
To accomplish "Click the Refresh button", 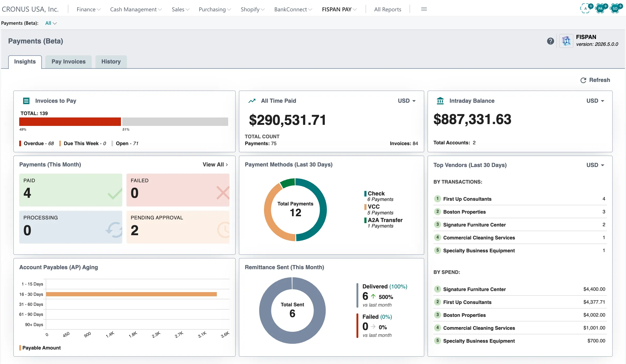I will (x=595, y=80).
